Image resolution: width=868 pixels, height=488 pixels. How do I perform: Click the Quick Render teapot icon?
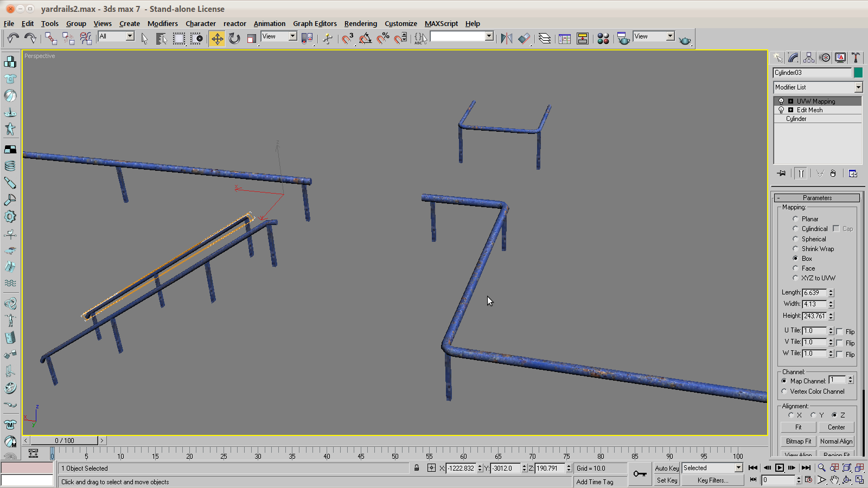pos(685,40)
